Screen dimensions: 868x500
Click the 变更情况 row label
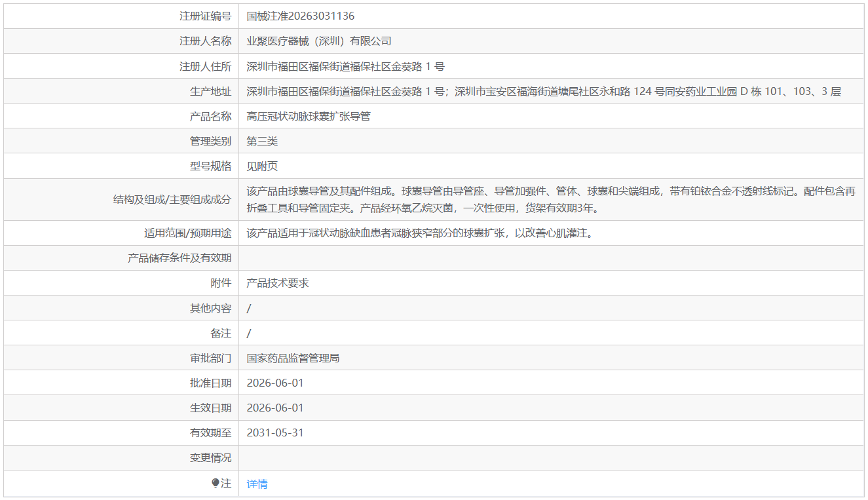tap(210, 457)
